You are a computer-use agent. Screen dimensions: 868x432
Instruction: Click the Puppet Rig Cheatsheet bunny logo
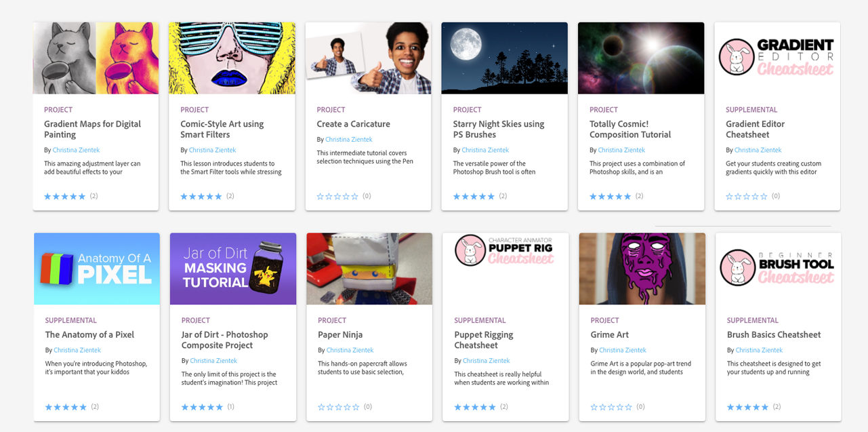[x=469, y=250]
